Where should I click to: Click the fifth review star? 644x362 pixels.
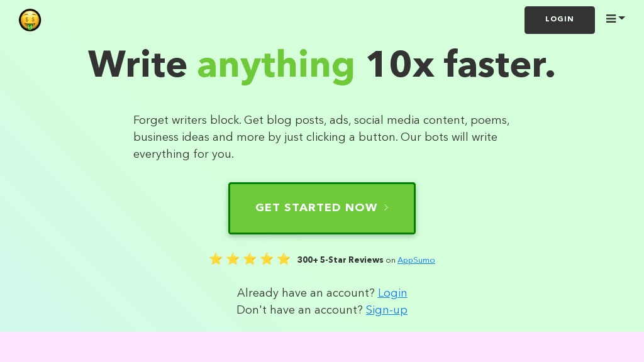click(284, 260)
